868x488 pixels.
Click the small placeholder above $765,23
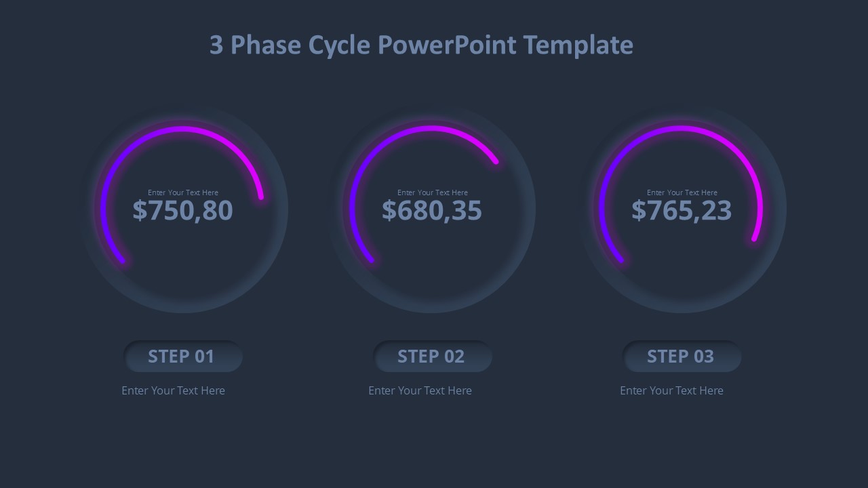pyautogui.click(x=682, y=192)
